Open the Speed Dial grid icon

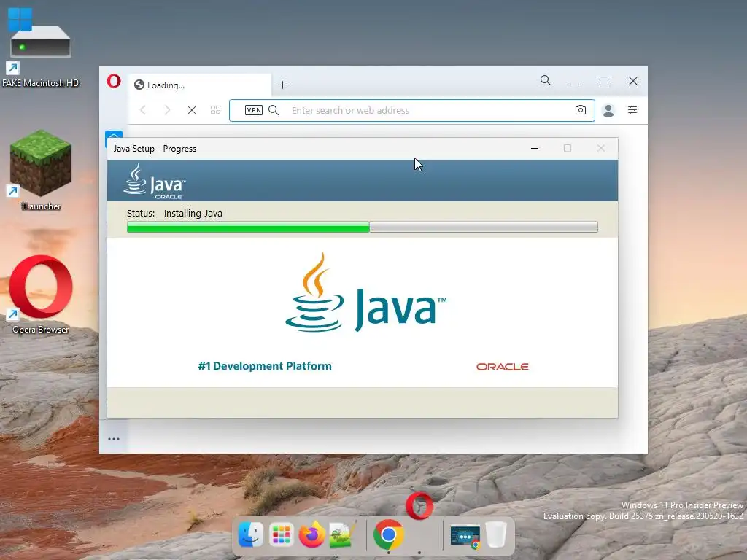click(215, 110)
